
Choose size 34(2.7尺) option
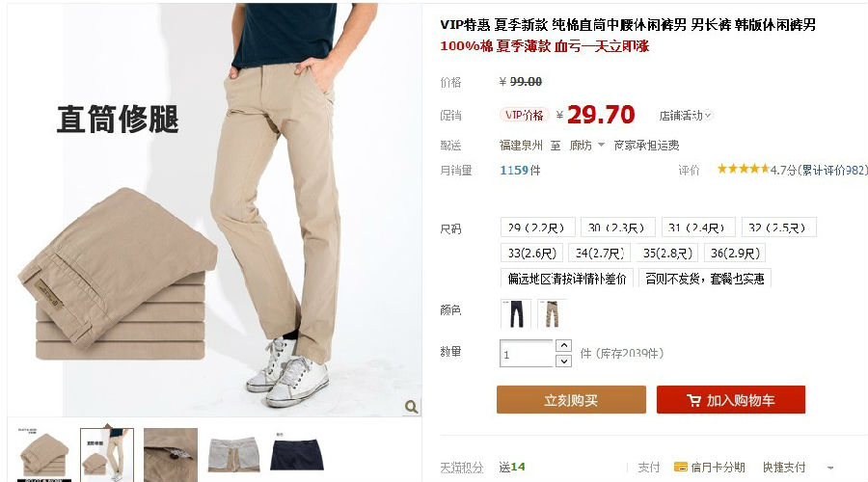pos(600,253)
